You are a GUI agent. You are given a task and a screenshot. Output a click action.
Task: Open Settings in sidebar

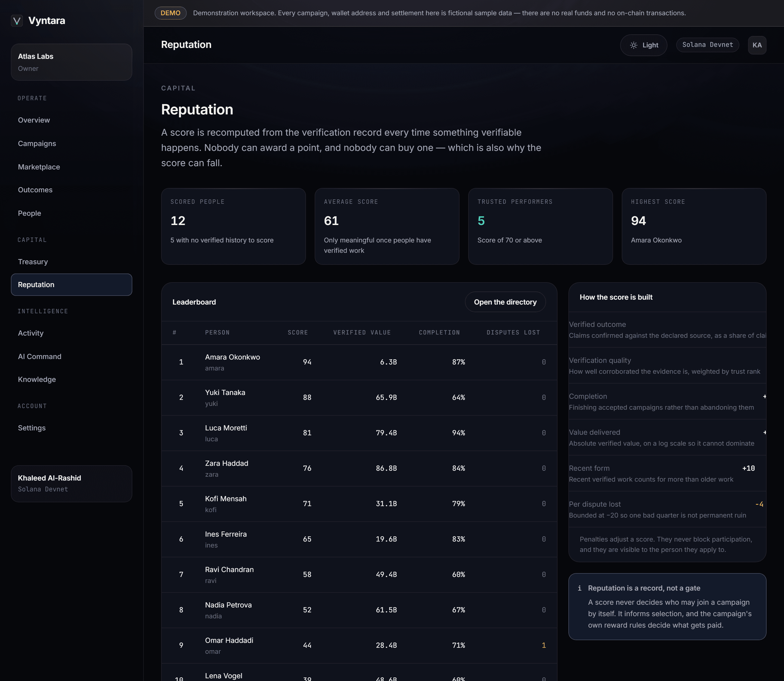71,428
